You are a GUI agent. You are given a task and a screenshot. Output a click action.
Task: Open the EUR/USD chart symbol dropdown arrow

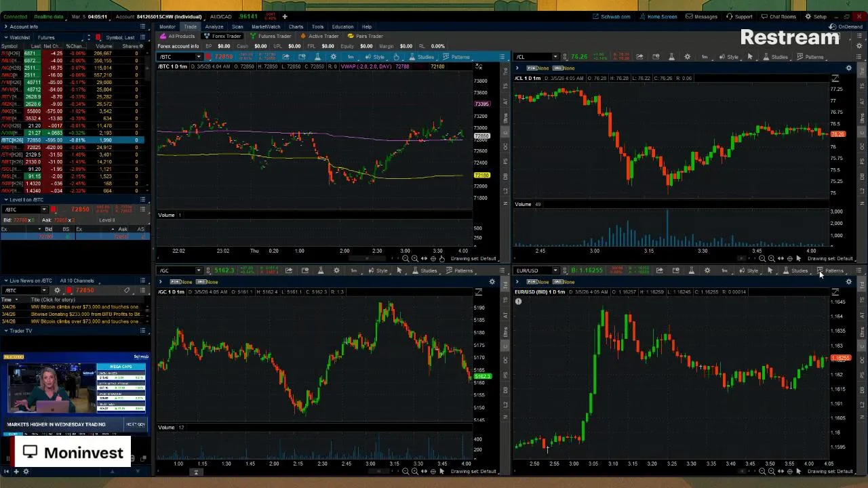pyautogui.click(x=555, y=270)
